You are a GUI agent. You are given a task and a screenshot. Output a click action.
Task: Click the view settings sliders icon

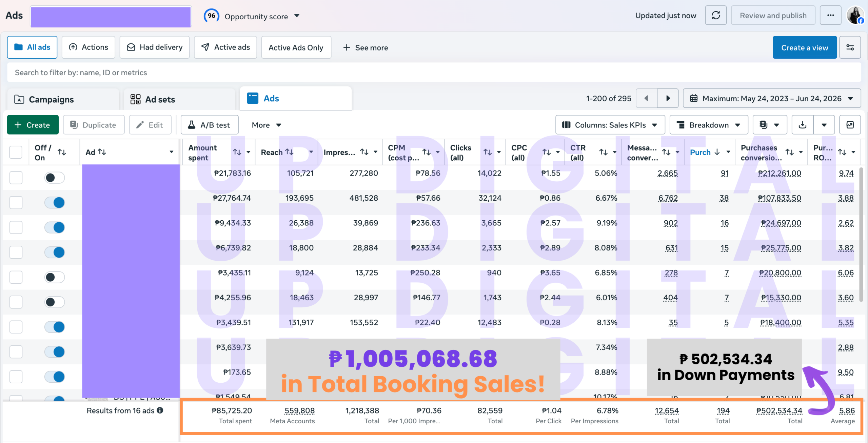850,47
